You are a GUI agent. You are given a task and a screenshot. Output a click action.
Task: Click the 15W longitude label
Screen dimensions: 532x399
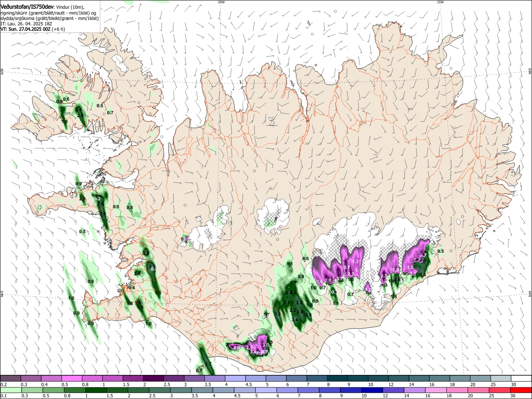pos(440,2)
